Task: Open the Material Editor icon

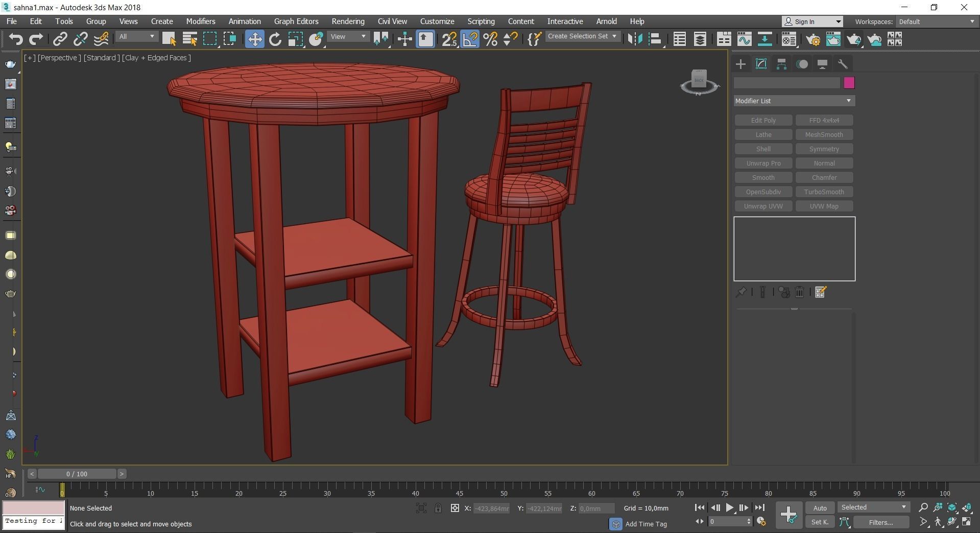Action: (788, 39)
